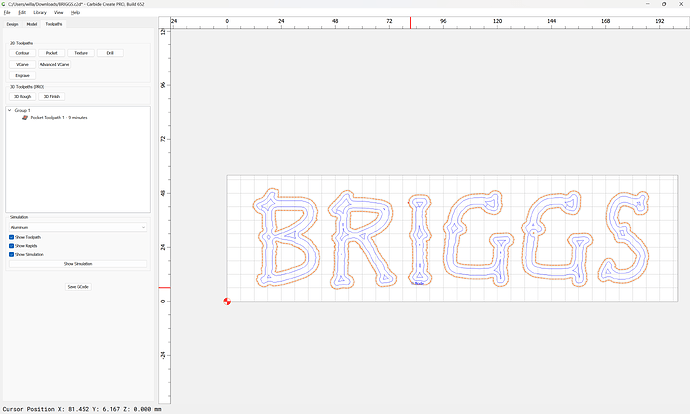Click the 2D Toolpaths section label

[22, 43]
